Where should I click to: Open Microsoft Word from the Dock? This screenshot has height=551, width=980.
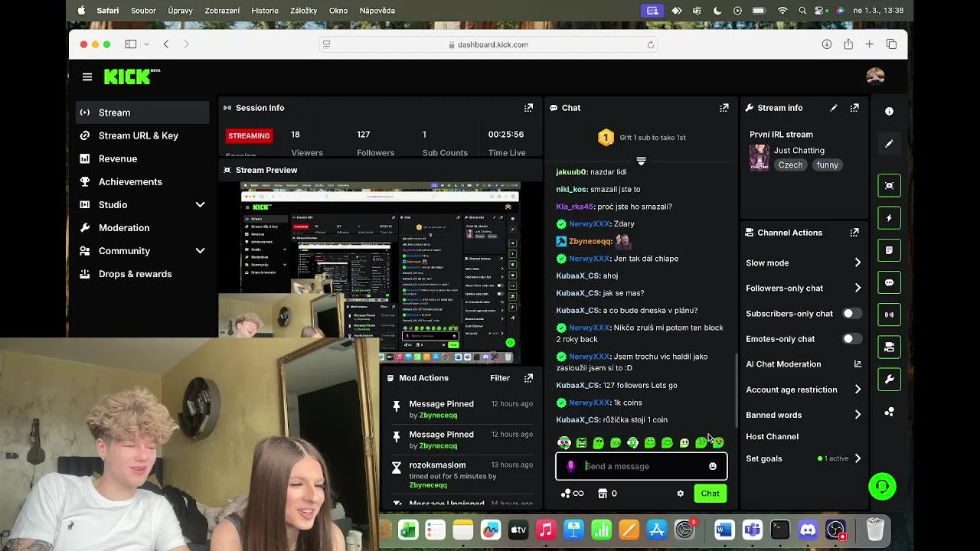[724, 530]
